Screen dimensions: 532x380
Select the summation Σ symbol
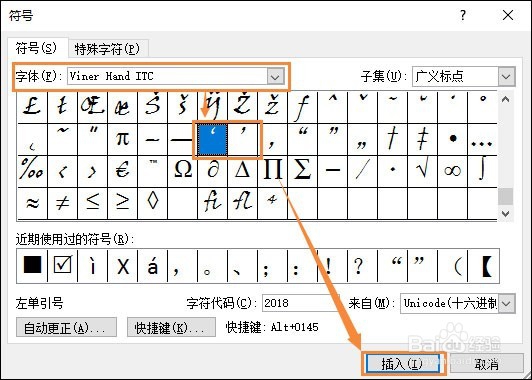302,171
